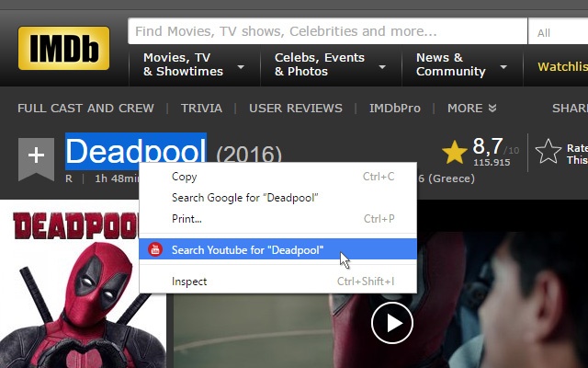Click the 8,7 rating score
Viewport: 588px width, 368px height.
[x=488, y=145]
